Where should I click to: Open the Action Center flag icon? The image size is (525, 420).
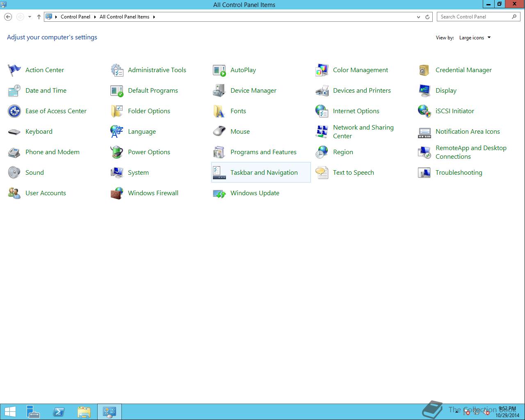coord(14,70)
